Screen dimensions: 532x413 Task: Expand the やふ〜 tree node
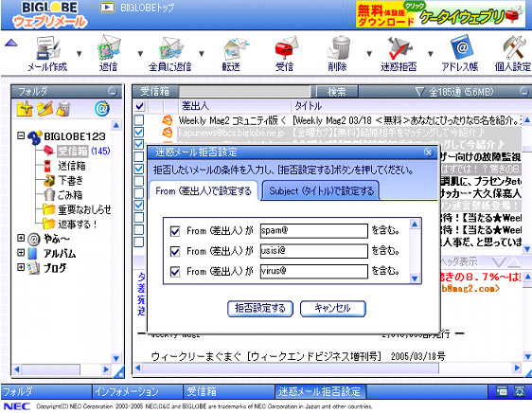tap(21, 238)
